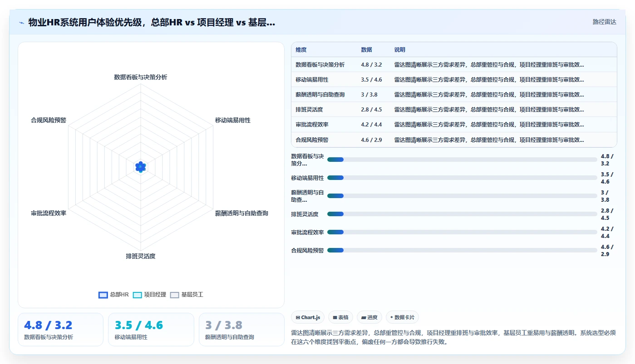Click table value 2.8 / 4.5
Image resolution: width=635 pixels, height=364 pixels.
point(371,110)
